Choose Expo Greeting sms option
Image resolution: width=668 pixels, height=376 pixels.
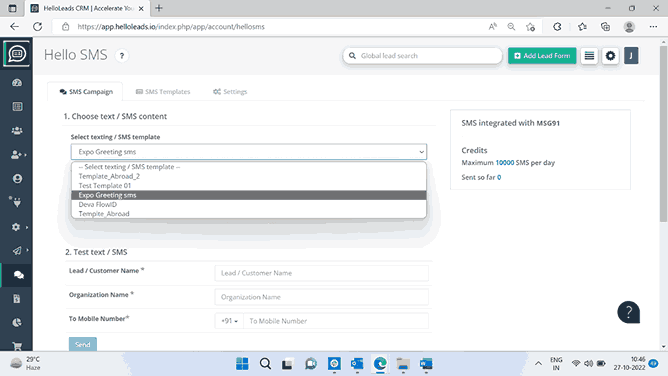249,195
